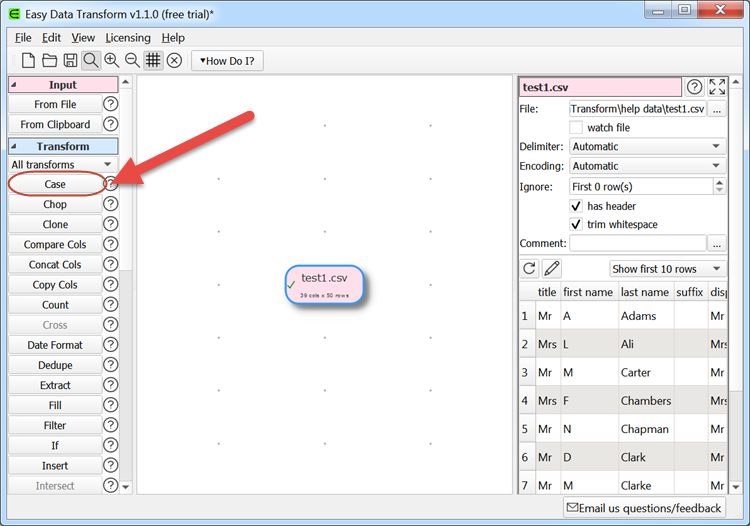Click the Zoom In magnifier icon

point(111,61)
